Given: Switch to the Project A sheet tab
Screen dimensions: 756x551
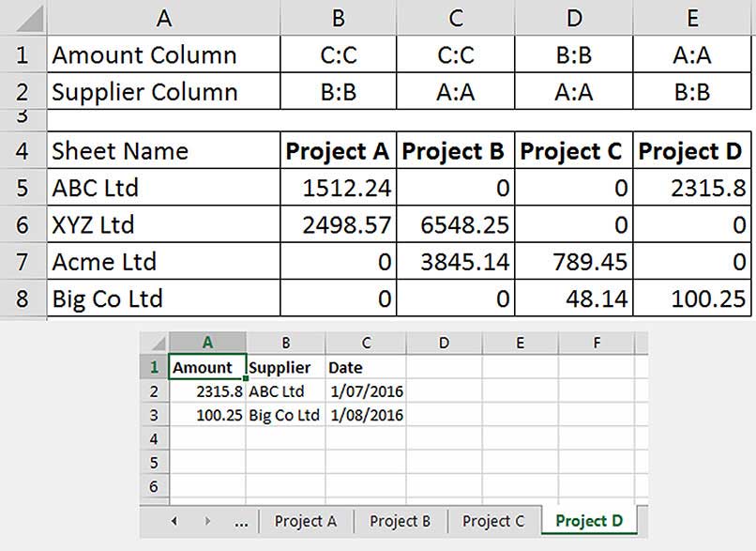Looking at the screenshot, I should 305,521.
